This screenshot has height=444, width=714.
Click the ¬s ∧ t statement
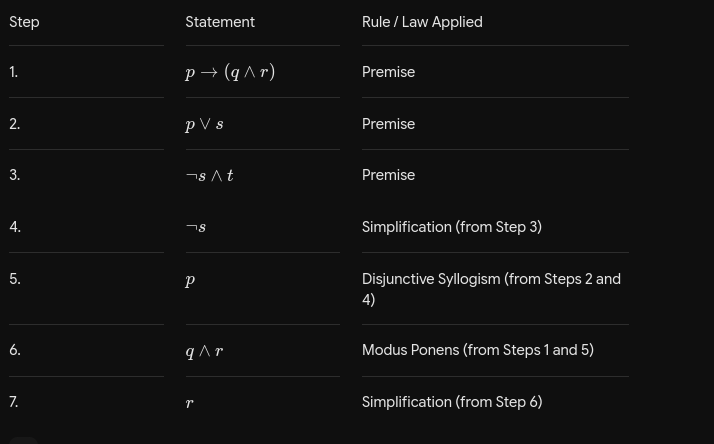pyautogui.click(x=209, y=175)
